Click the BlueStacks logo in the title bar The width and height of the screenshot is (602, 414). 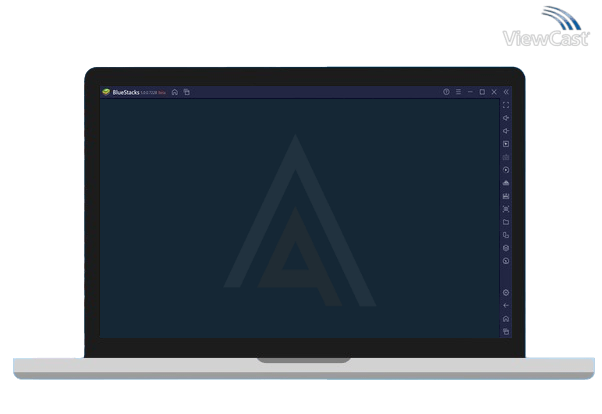(x=106, y=92)
